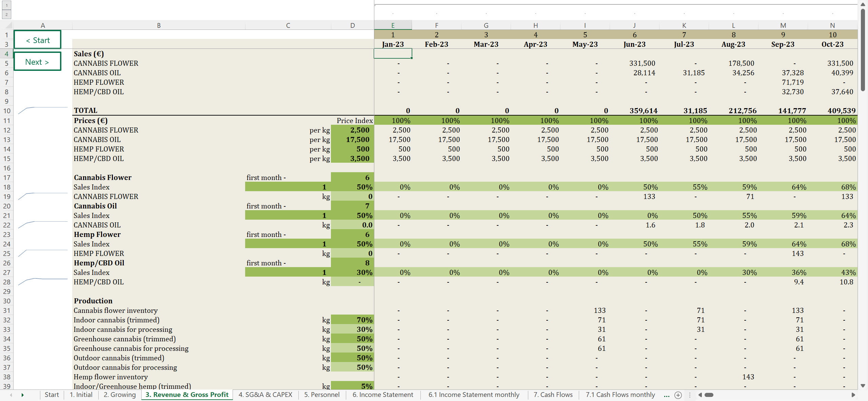This screenshot has height=401, width=868.
Task: Show more sheet tabs via ellipsis
Action: [667, 395]
